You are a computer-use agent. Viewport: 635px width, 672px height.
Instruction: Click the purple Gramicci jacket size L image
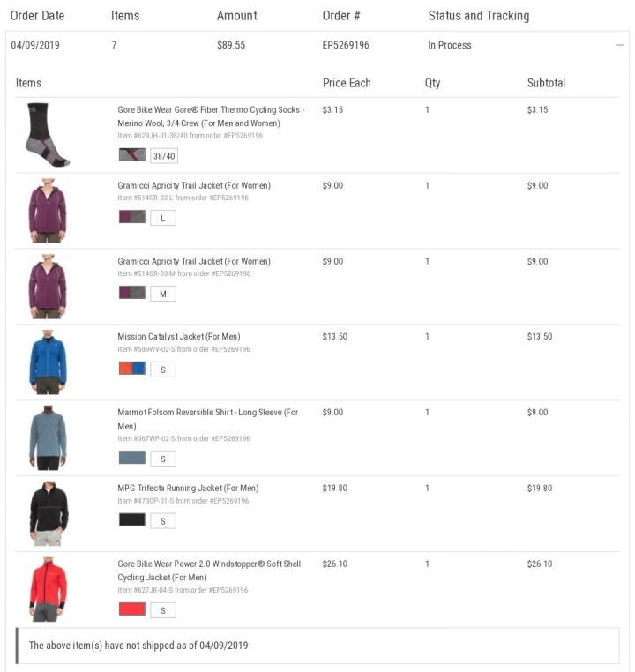pos(48,211)
